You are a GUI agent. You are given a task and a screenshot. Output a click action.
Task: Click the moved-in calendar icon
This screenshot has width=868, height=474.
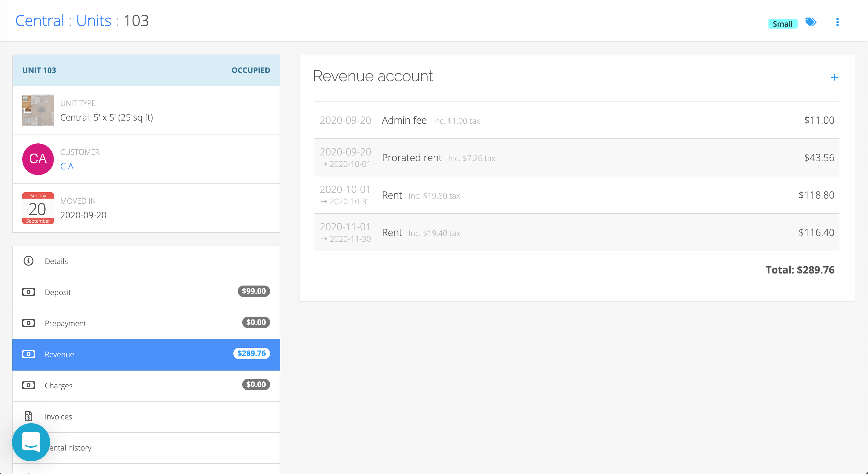coord(38,208)
